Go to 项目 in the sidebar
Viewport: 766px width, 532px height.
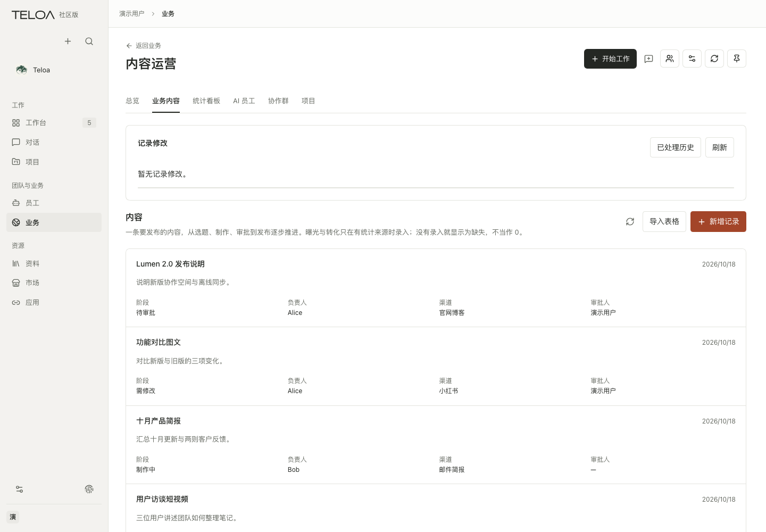[54, 162]
